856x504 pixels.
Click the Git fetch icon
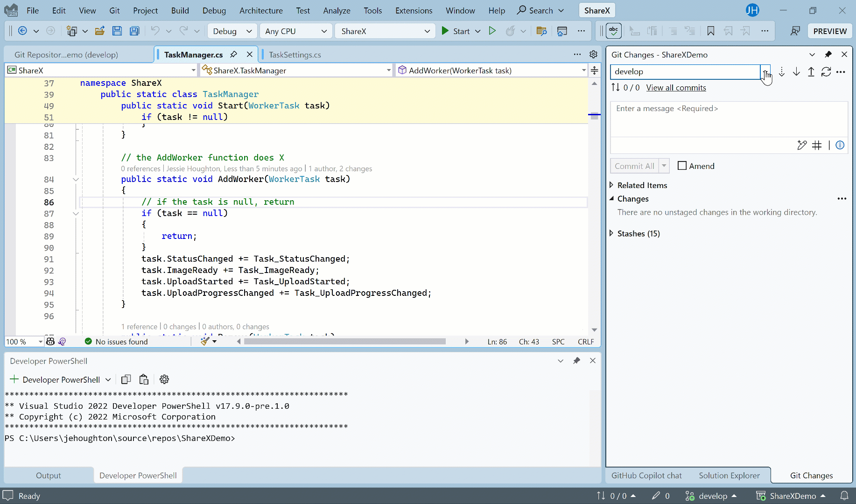[x=782, y=72]
